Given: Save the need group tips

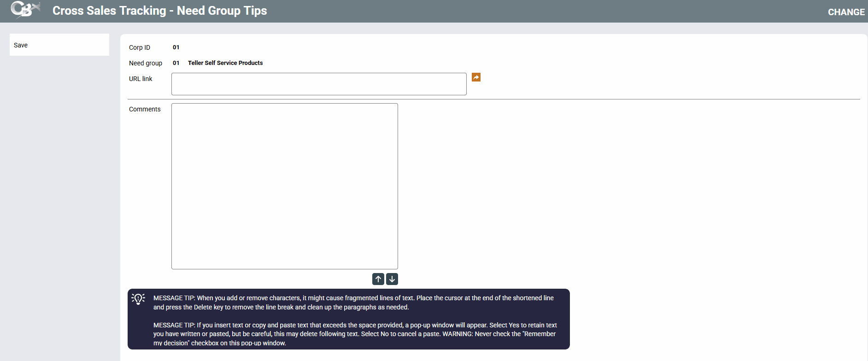Looking at the screenshot, I should (x=21, y=45).
